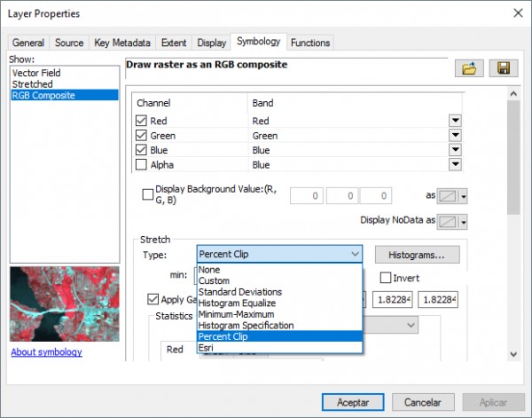Enable the Alpha channel checkbox
The height and width of the screenshot is (418, 532).
point(141,164)
